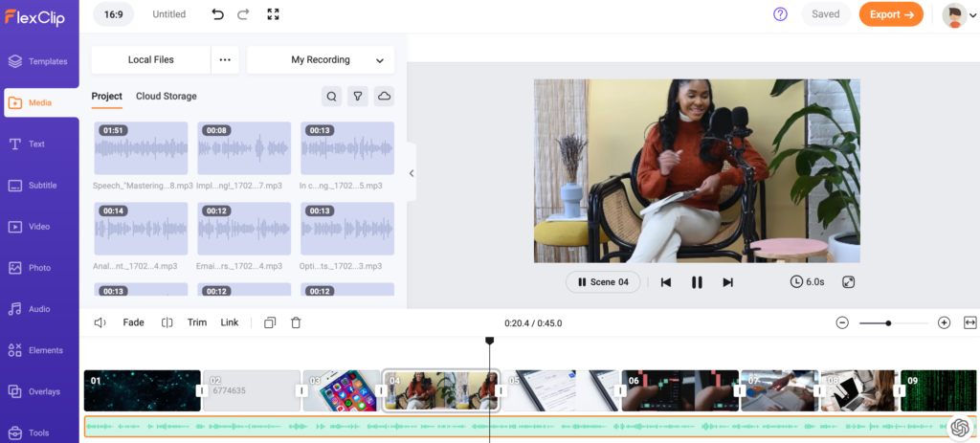Open the help question mark icon
Image resolution: width=980 pixels, height=443 pixels.
[780, 14]
